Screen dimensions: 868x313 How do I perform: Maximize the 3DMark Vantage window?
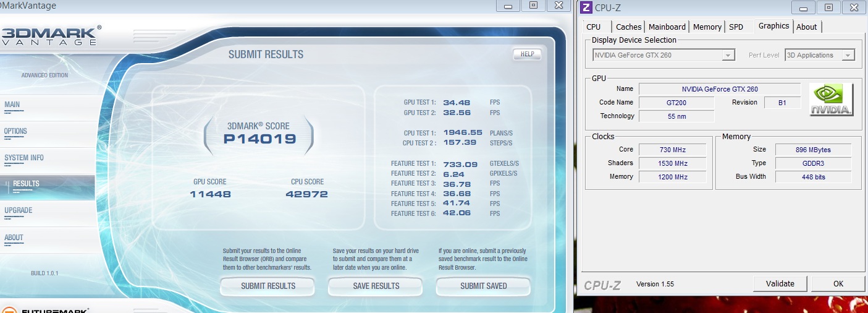pyautogui.click(x=533, y=5)
